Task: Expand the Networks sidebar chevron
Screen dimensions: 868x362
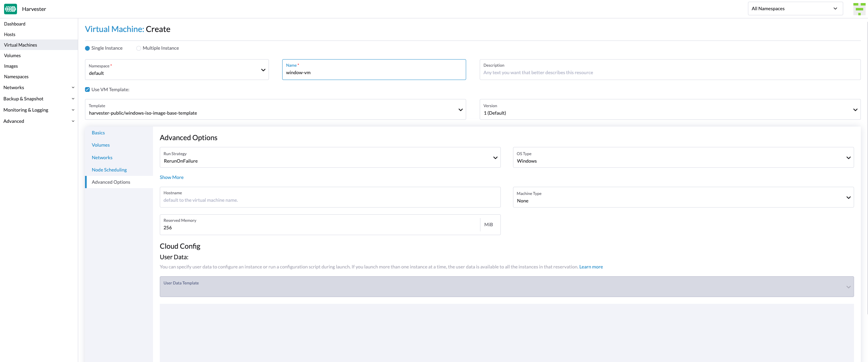Action: [x=73, y=87]
